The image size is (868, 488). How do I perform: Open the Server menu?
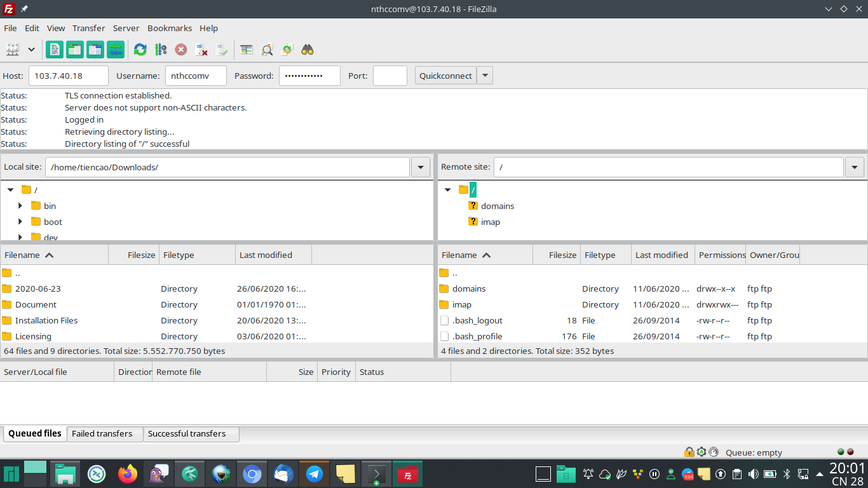coord(126,28)
